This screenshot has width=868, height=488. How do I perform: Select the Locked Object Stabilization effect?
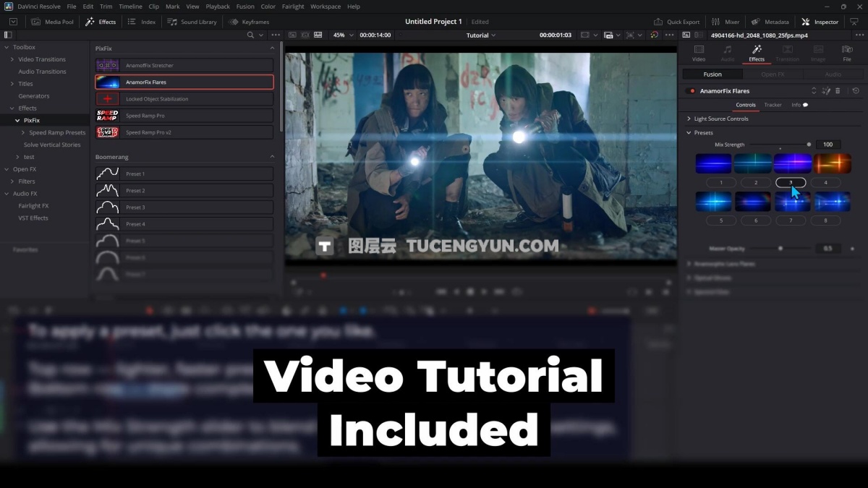pyautogui.click(x=184, y=99)
